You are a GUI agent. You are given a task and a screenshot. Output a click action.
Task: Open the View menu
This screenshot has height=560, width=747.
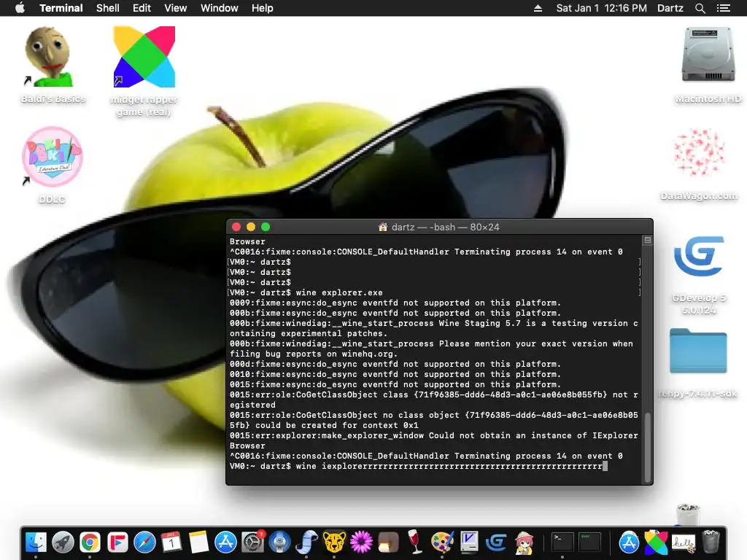pyautogui.click(x=175, y=8)
